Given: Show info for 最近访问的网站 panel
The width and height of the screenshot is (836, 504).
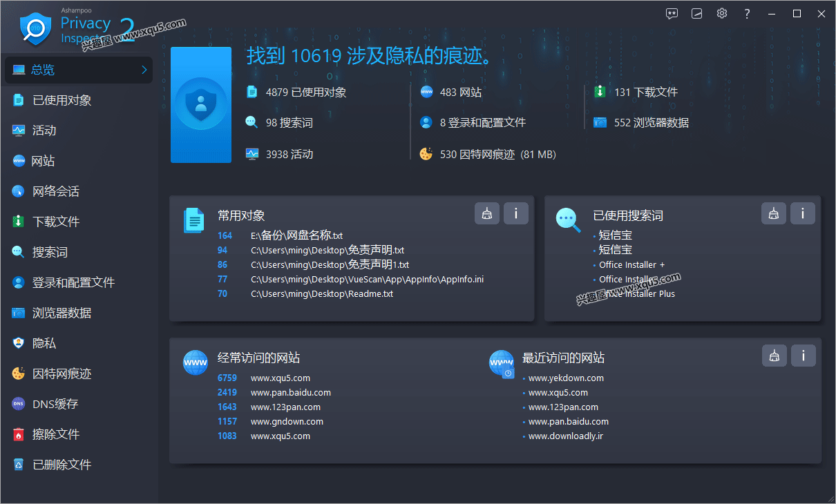Looking at the screenshot, I should click(x=804, y=356).
